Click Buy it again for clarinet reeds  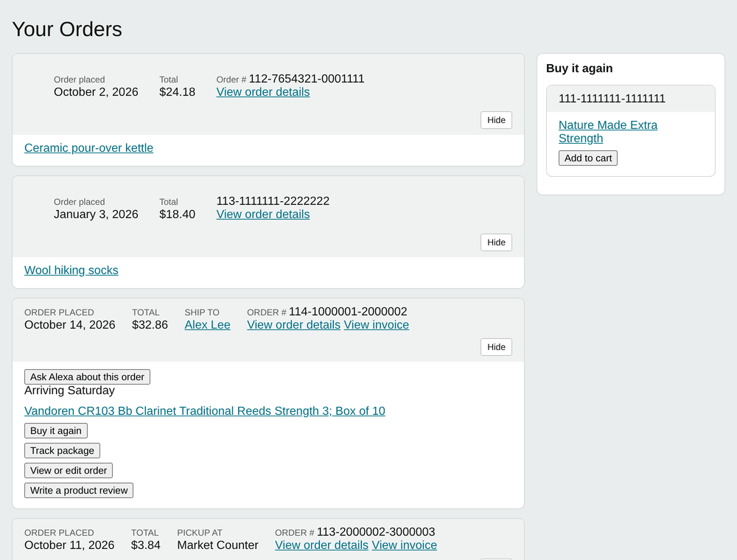click(x=56, y=431)
